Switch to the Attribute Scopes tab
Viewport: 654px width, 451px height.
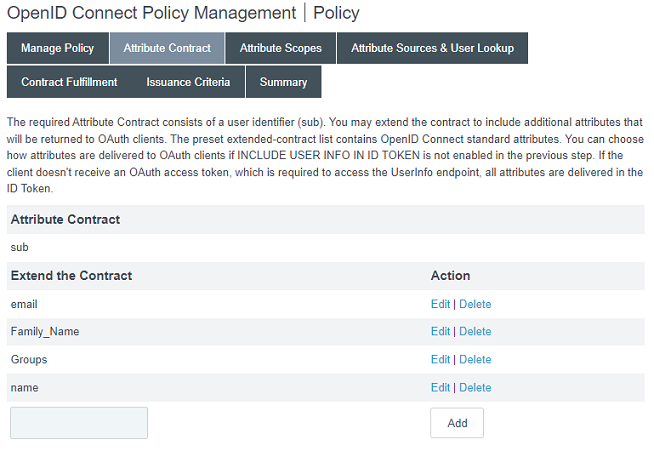pos(280,48)
